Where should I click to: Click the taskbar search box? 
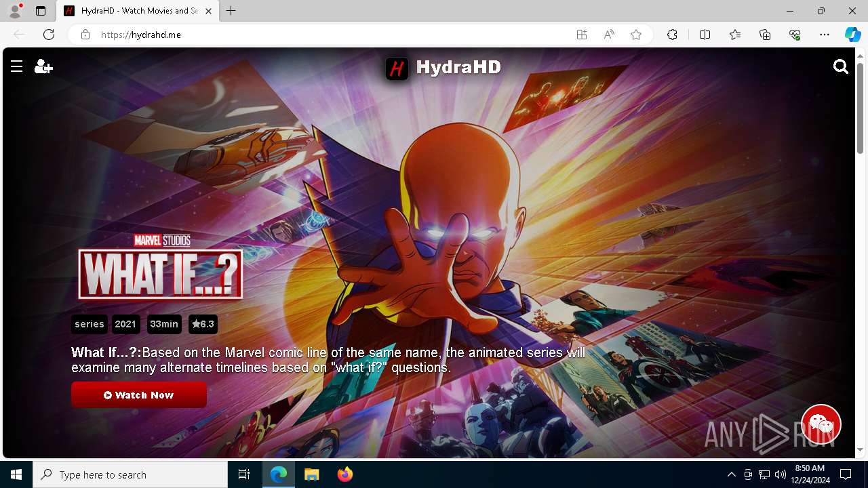coord(130,474)
